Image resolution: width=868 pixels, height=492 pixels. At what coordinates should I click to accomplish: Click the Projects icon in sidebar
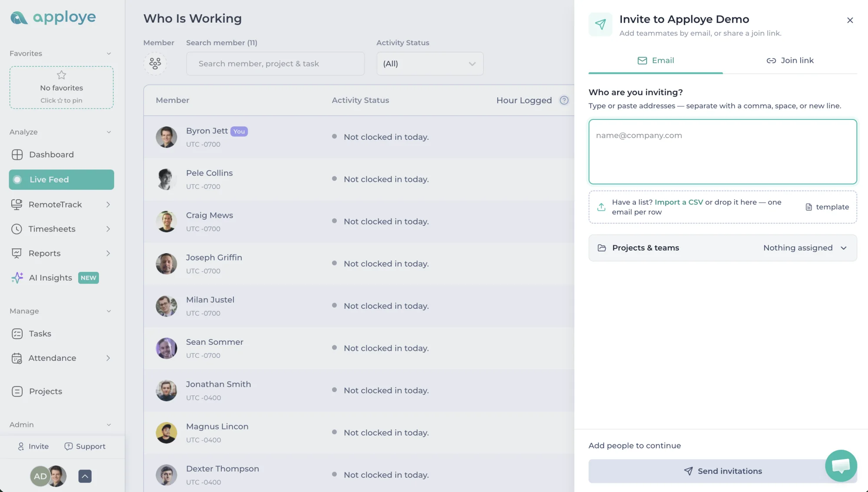(17, 391)
